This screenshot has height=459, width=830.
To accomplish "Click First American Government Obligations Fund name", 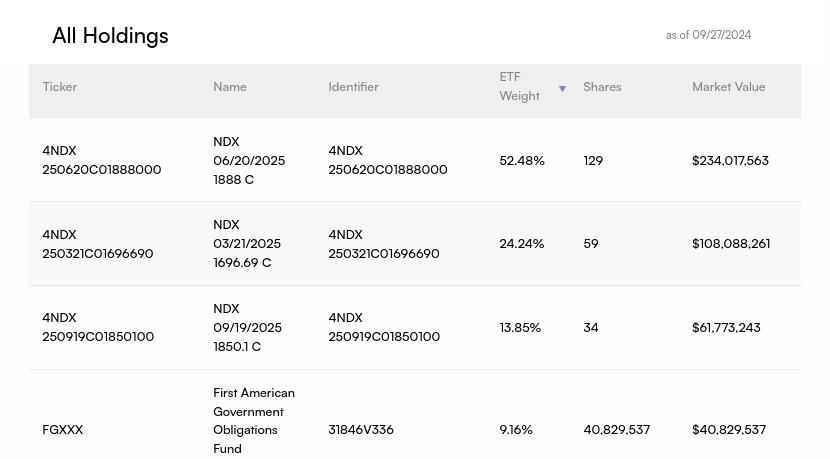I will [x=253, y=421].
